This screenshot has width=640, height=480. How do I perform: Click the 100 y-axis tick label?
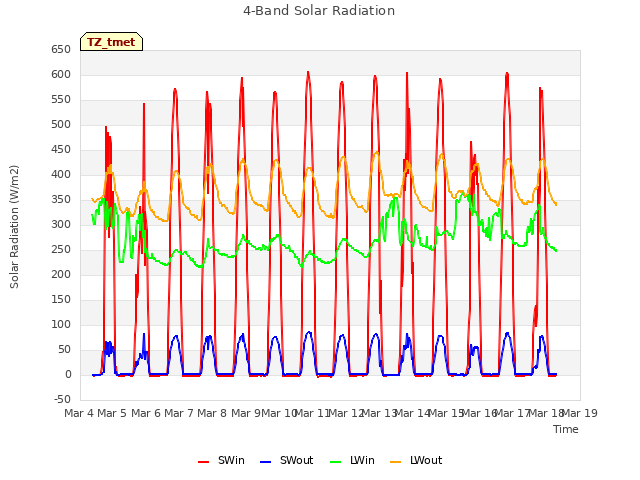(61, 324)
